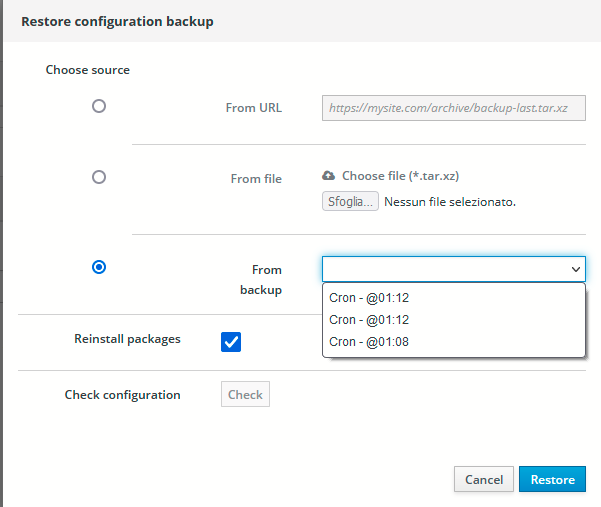
Task: Click the Sfoglia... browse button
Action: (350, 201)
